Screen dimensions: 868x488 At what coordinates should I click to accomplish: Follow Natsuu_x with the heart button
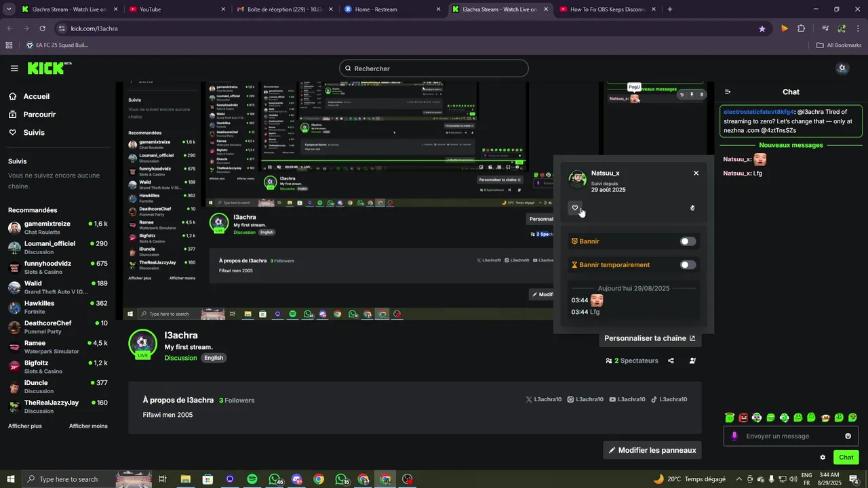575,208
